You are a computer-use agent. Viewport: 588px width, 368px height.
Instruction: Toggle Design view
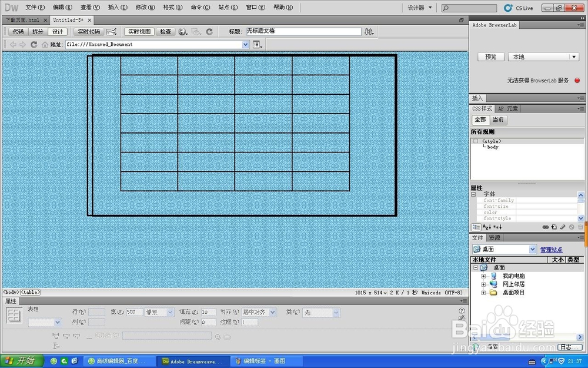58,32
